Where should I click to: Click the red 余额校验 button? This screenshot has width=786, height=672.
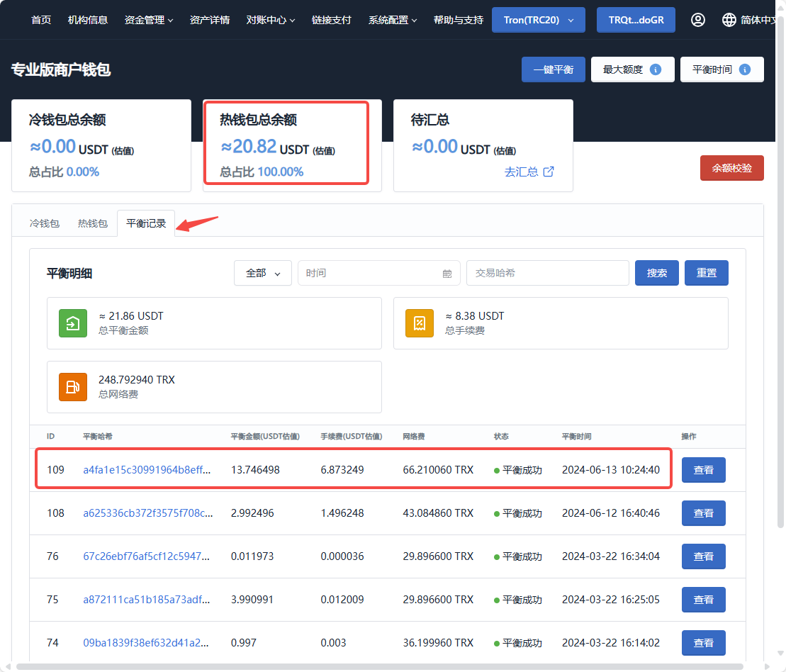coord(732,168)
